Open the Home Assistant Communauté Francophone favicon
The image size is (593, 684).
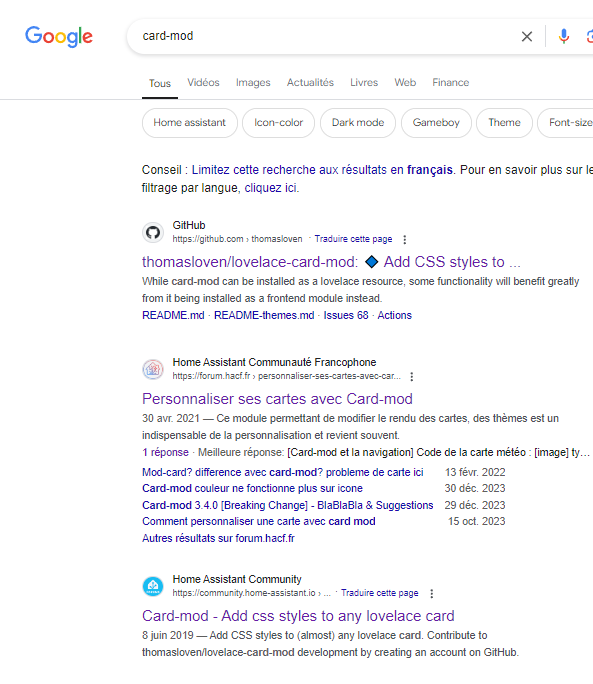[153, 369]
